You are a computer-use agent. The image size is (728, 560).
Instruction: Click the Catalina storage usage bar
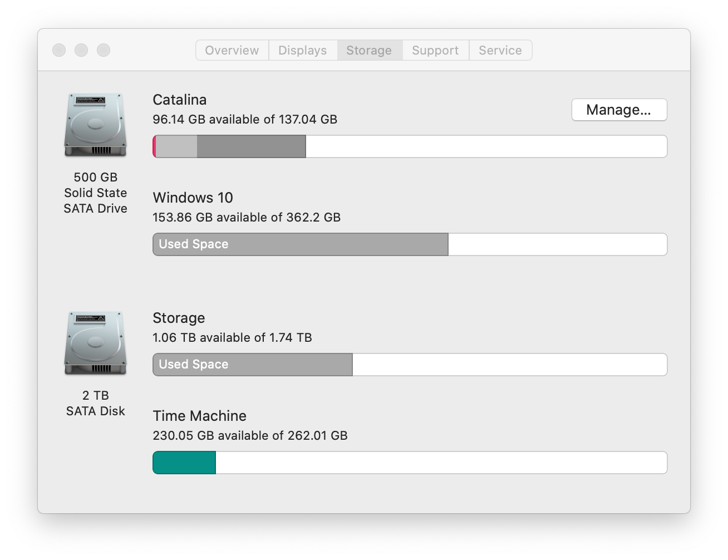point(410,146)
